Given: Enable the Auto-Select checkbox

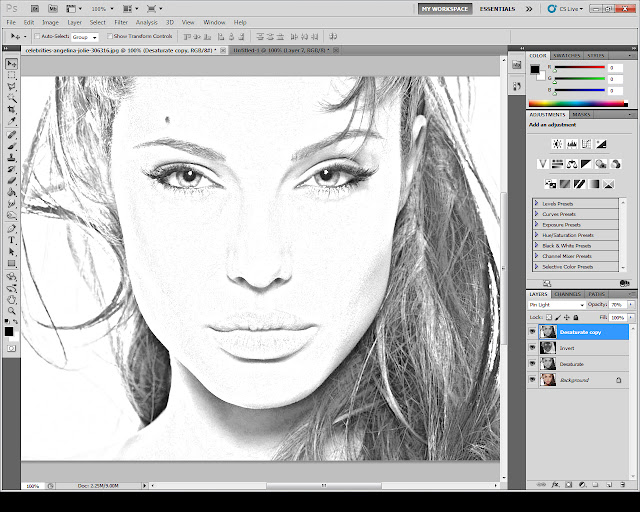Looking at the screenshot, I should click(x=35, y=36).
